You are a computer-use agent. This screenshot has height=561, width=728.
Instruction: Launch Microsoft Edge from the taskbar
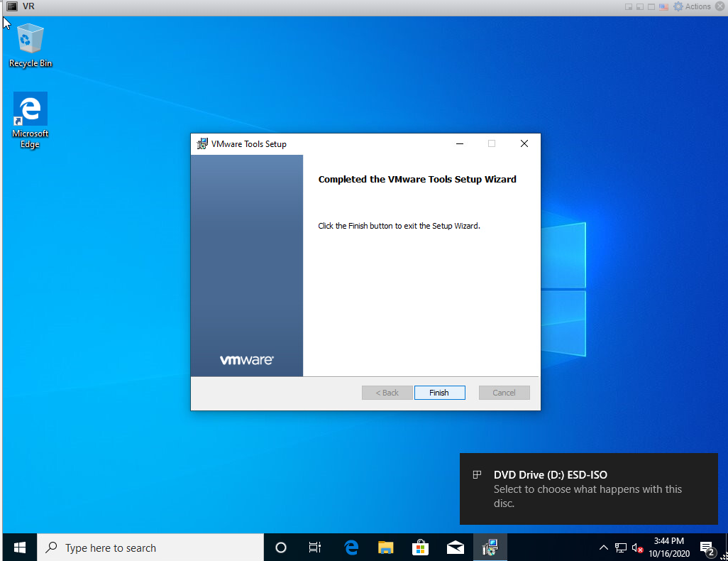click(351, 548)
